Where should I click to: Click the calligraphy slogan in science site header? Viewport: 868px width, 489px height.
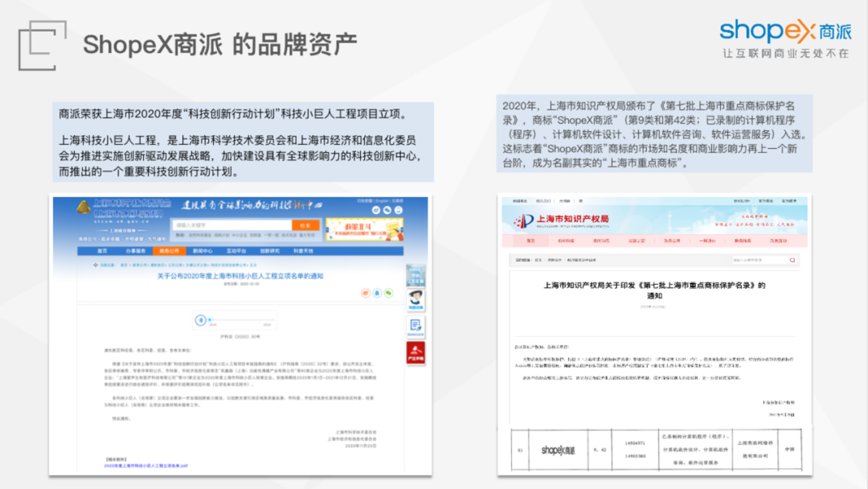coord(252,205)
